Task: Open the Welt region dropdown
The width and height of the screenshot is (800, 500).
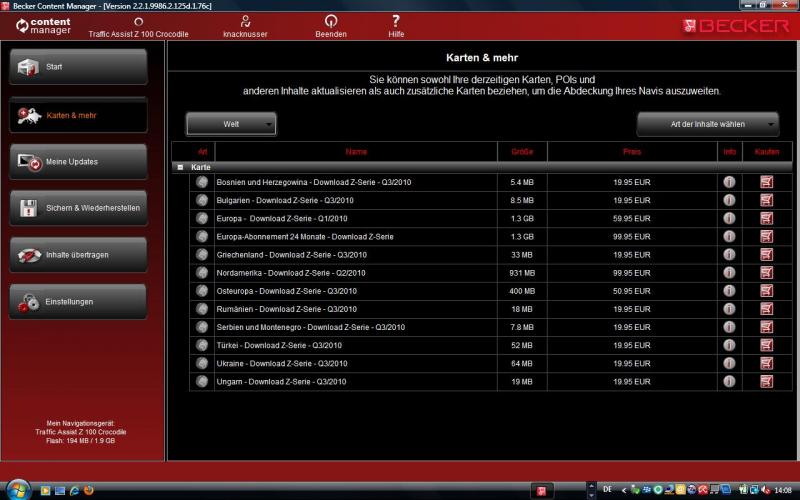Action: [231, 124]
